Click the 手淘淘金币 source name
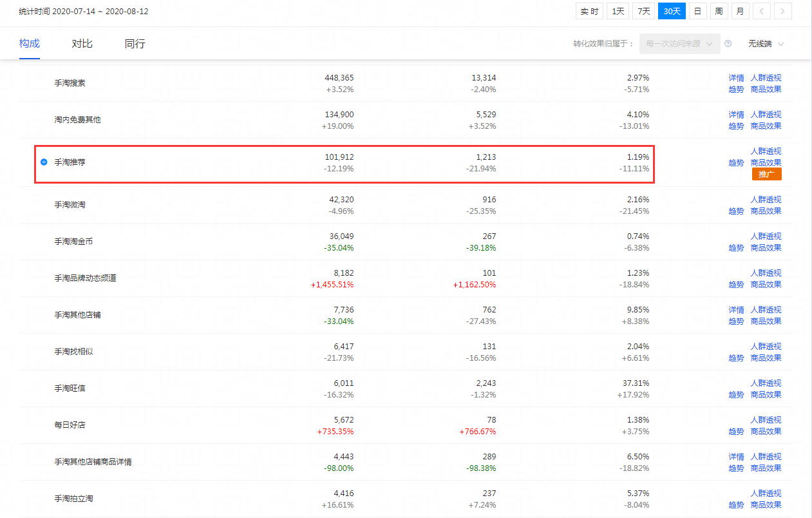The height and width of the screenshot is (518, 812). [73, 242]
